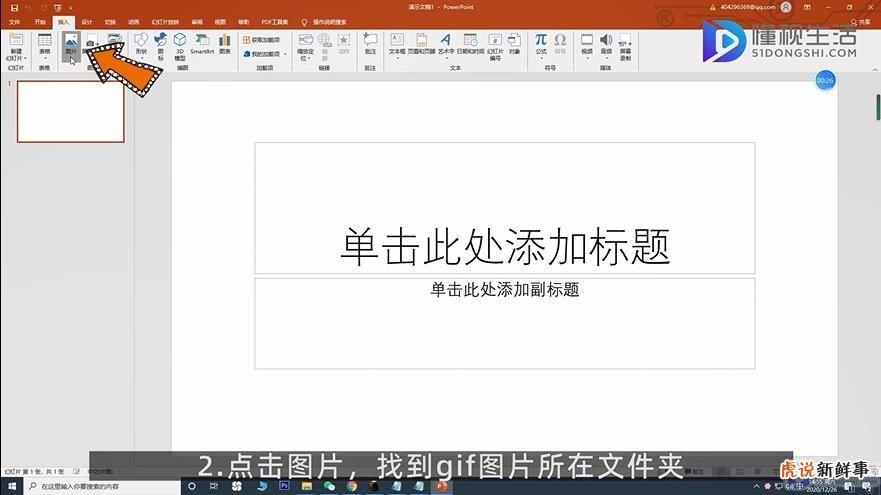Open the SmartArt graphic tool
Viewport: 881px width, 495px height.
point(202,44)
